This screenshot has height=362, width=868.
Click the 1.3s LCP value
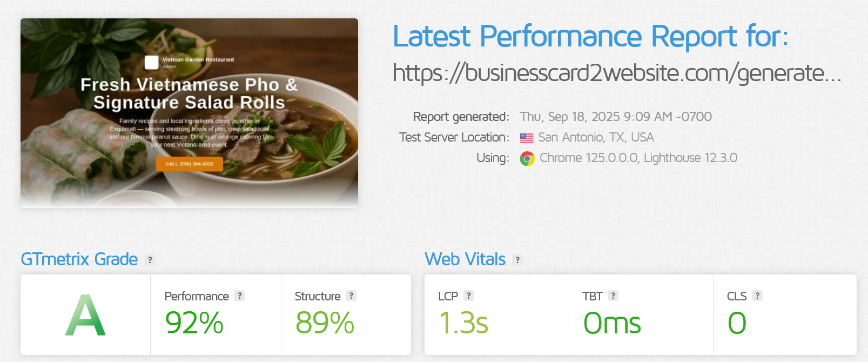[x=463, y=323]
